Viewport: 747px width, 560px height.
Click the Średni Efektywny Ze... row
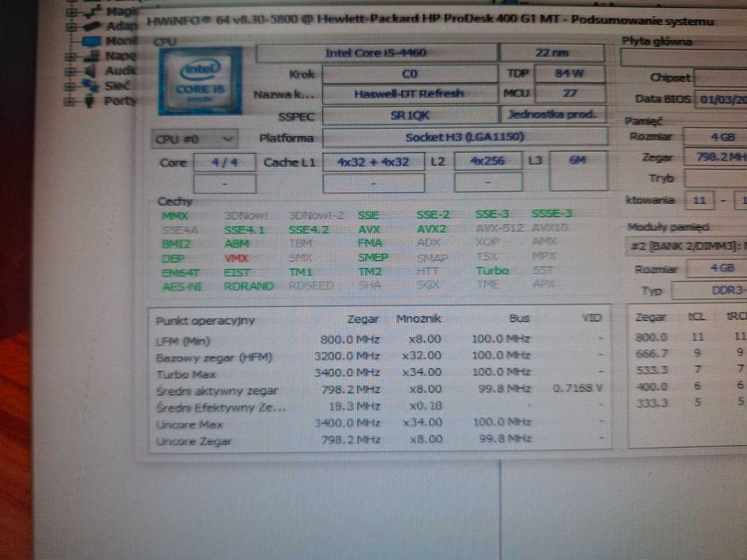[380, 407]
